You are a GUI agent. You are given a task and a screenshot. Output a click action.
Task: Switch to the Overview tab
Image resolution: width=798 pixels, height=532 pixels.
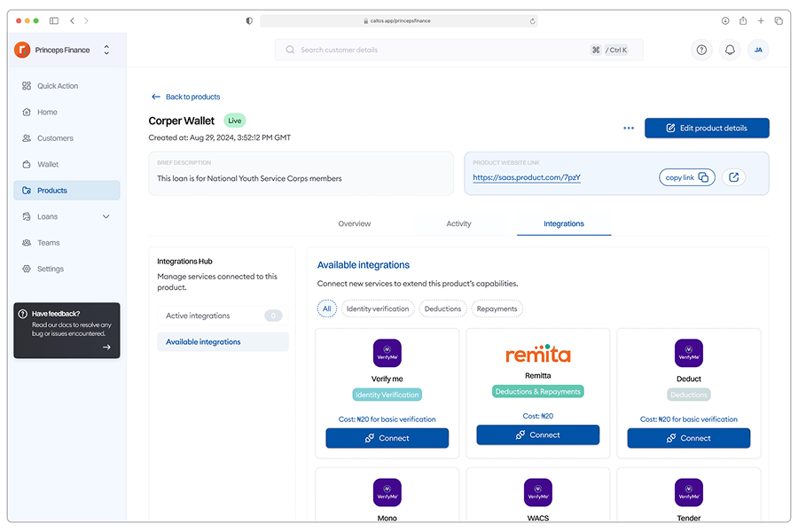[x=355, y=223]
